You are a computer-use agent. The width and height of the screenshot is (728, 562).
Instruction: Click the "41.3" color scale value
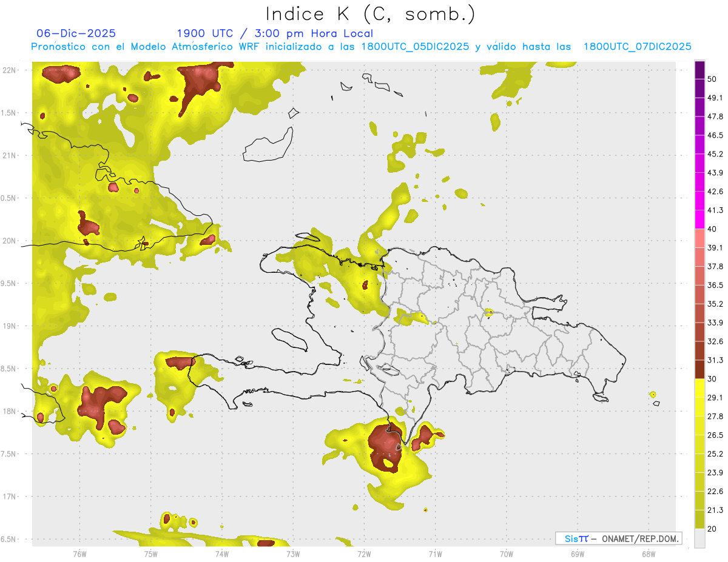coord(715,211)
